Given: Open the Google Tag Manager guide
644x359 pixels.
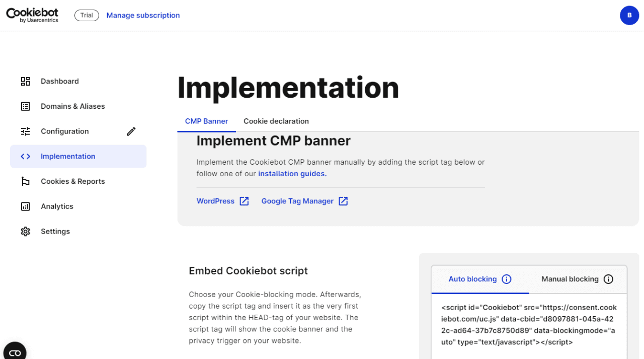Looking at the screenshot, I should click(297, 201).
